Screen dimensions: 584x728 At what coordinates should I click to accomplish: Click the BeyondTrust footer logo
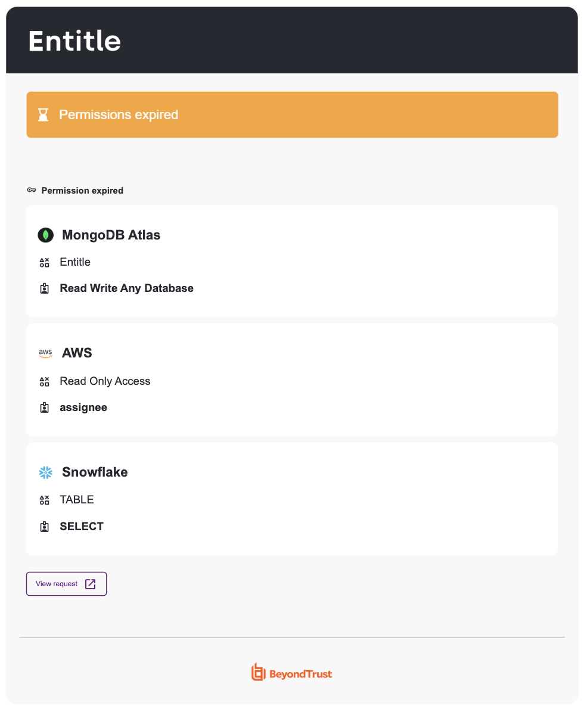point(291,673)
